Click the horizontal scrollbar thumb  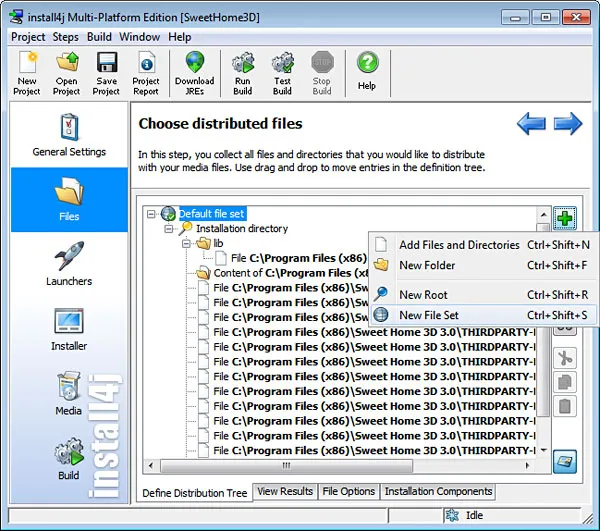point(286,466)
